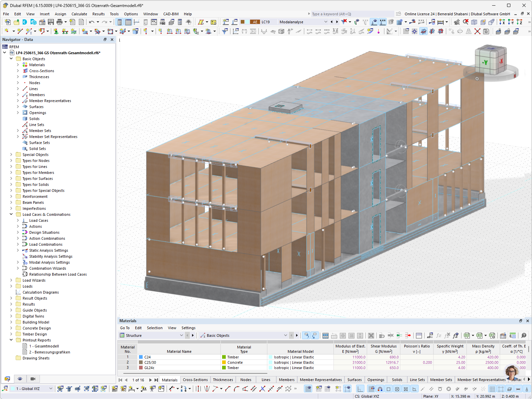Screen dimensions: 532x399
Task: Open the Go To menu in Materials panel
Action: point(125,328)
